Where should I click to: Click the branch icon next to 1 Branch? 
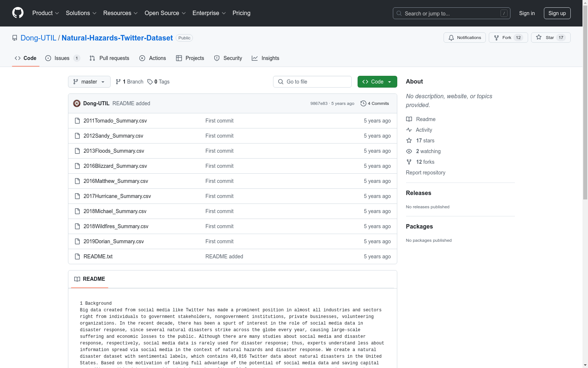tap(118, 82)
